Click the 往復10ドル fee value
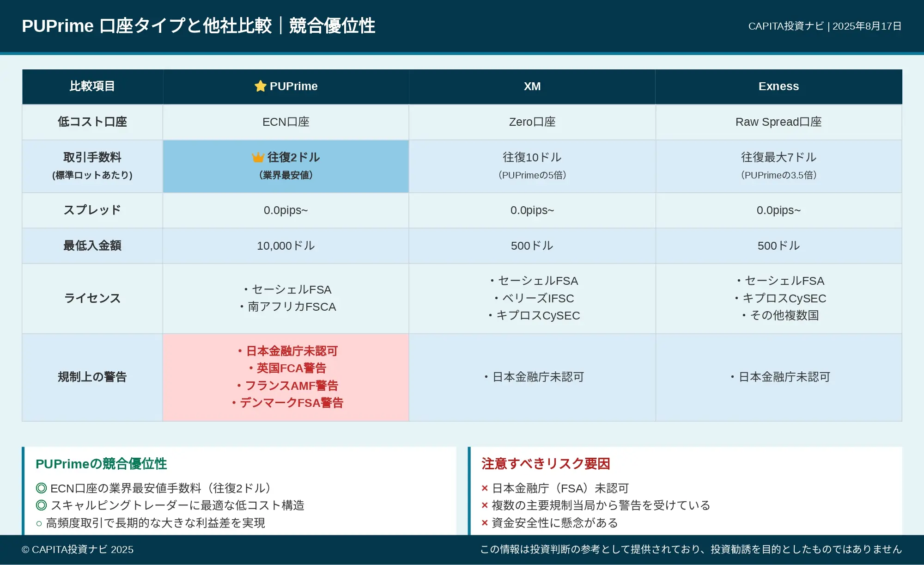This screenshot has height=565, width=924. 532,158
